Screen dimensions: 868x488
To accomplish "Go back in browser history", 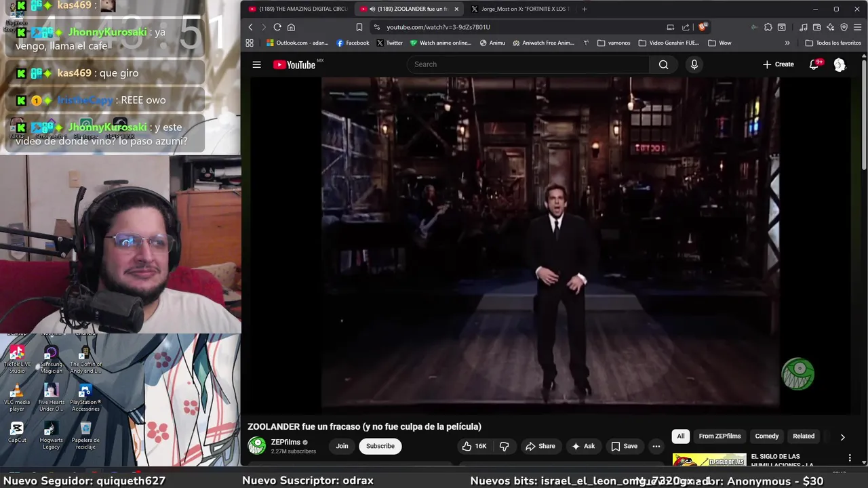I will pyautogui.click(x=250, y=27).
